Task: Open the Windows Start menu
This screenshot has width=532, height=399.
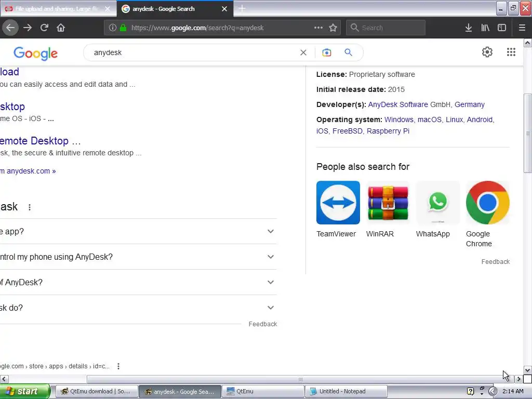Action: (x=25, y=391)
